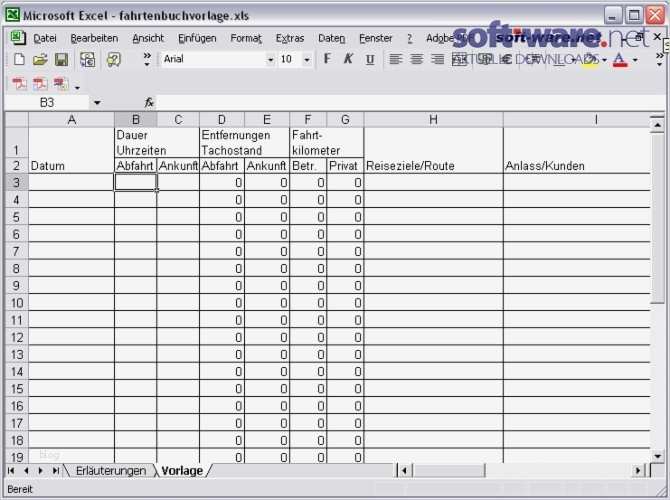Open the ? help menu

[410, 38]
